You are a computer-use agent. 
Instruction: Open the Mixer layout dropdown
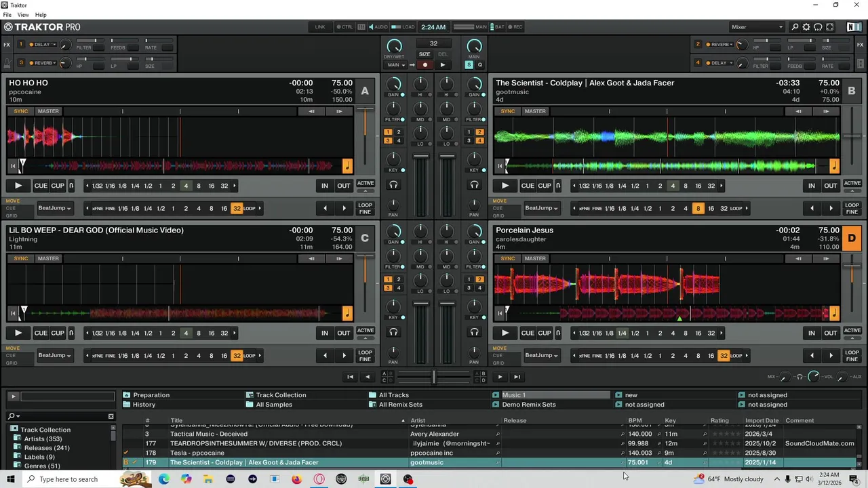click(757, 27)
